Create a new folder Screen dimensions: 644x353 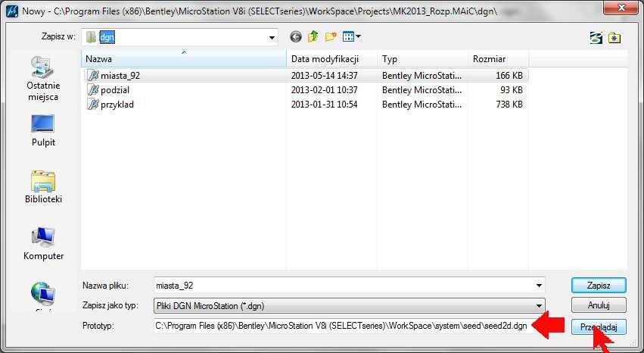point(331,36)
